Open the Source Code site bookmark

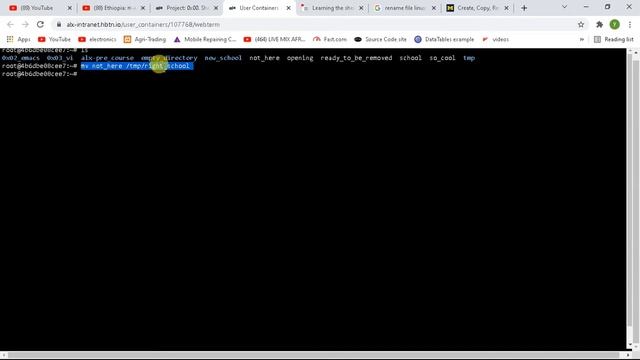[x=380, y=39]
